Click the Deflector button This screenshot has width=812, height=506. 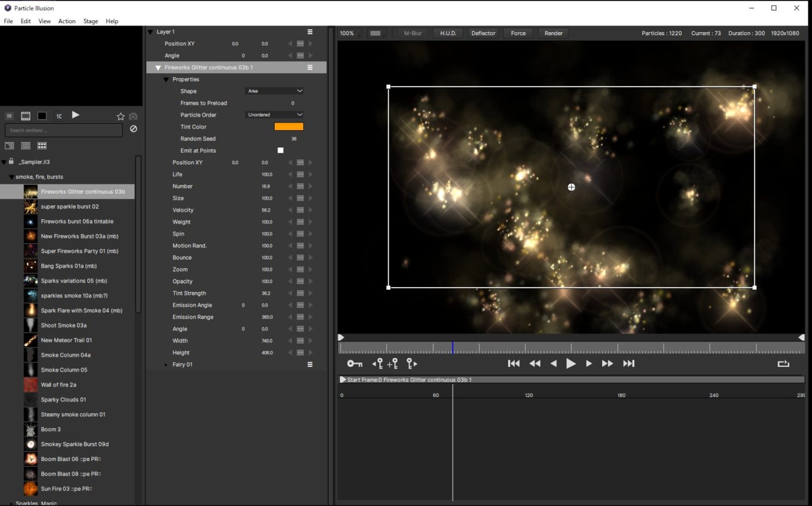tap(483, 33)
